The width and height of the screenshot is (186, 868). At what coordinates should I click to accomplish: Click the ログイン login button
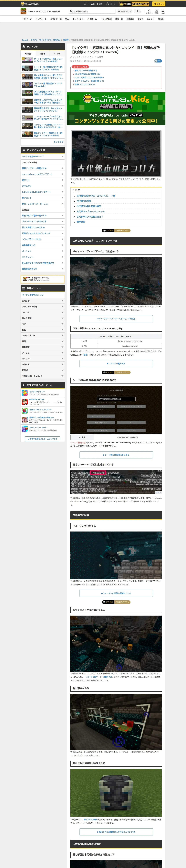(x=158, y=4)
